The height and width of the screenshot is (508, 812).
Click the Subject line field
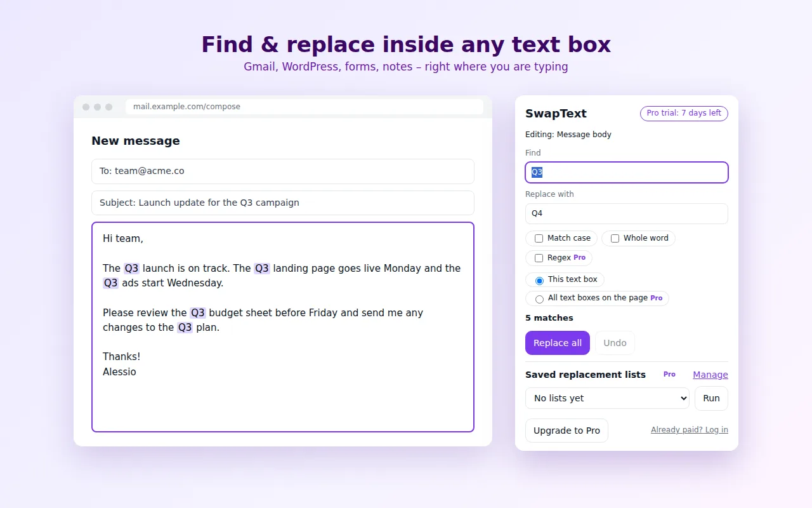(283, 203)
